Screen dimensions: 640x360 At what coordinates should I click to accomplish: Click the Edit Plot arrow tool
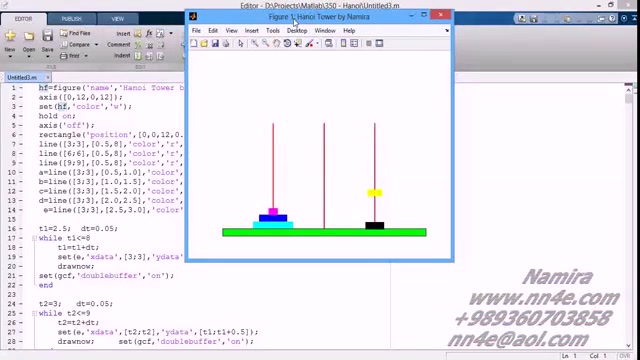240,43
